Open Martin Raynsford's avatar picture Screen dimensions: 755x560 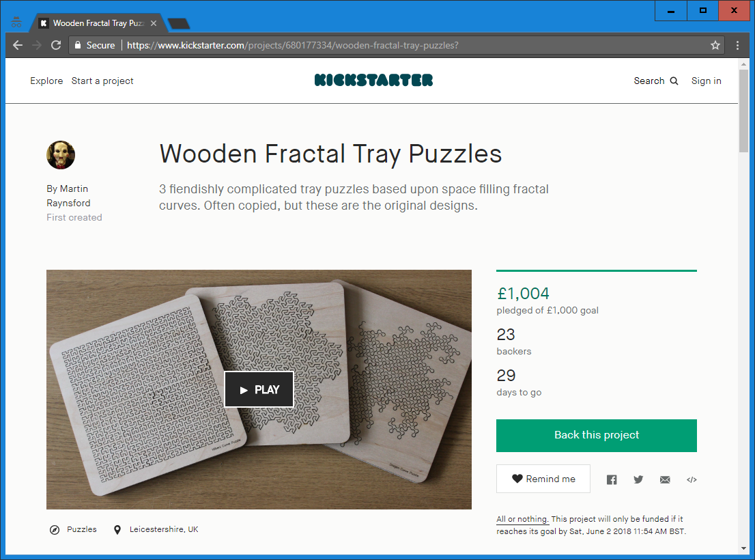pyautogui.click(x=61, y=155)
